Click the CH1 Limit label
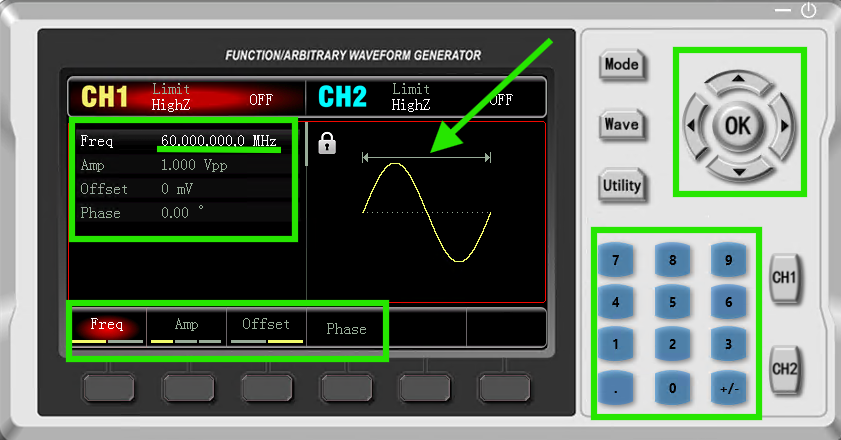The image size is (841, 440). pyautogui.click(x=171, y=89)
